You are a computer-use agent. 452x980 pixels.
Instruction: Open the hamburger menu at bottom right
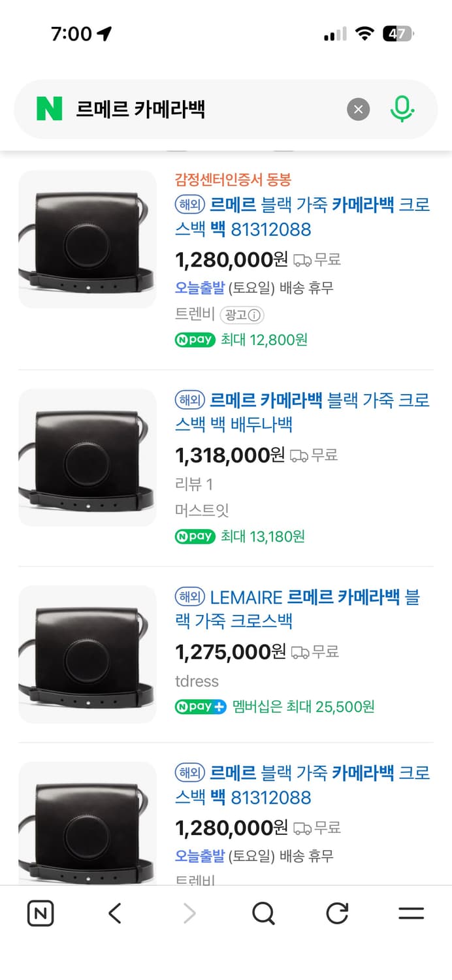(411, 913)
